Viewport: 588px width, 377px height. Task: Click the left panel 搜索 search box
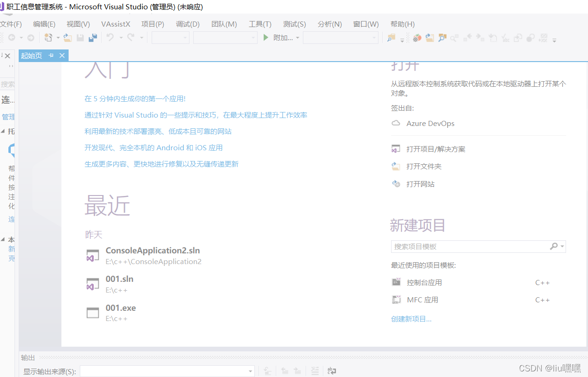tap(7, 84)
